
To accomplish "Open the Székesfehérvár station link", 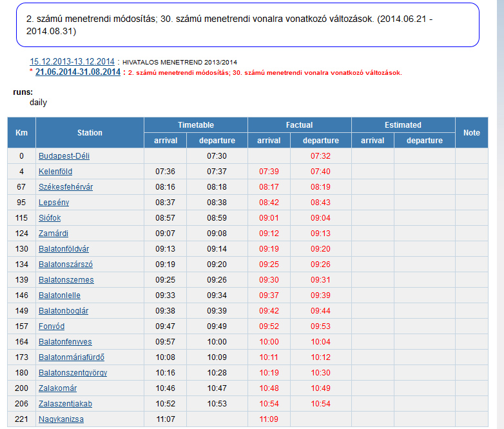I will coord(66,187).
